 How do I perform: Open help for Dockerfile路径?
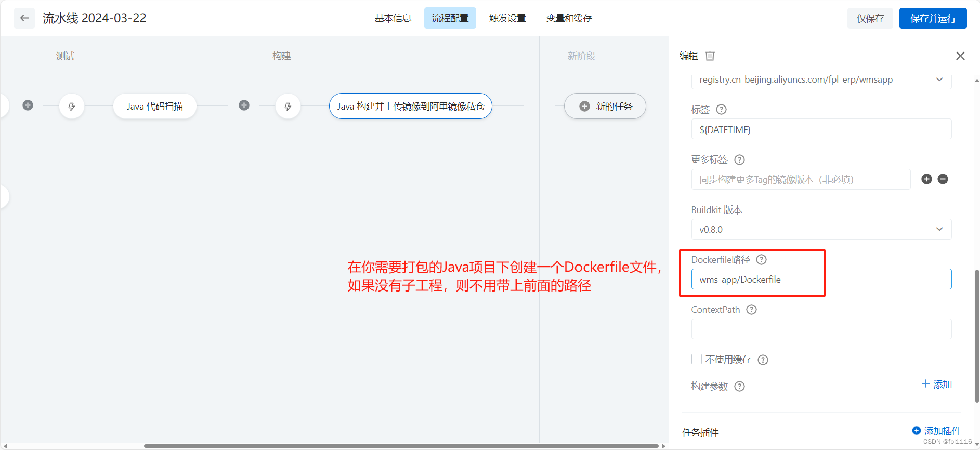pyautogui.click(x=761, y=260)
